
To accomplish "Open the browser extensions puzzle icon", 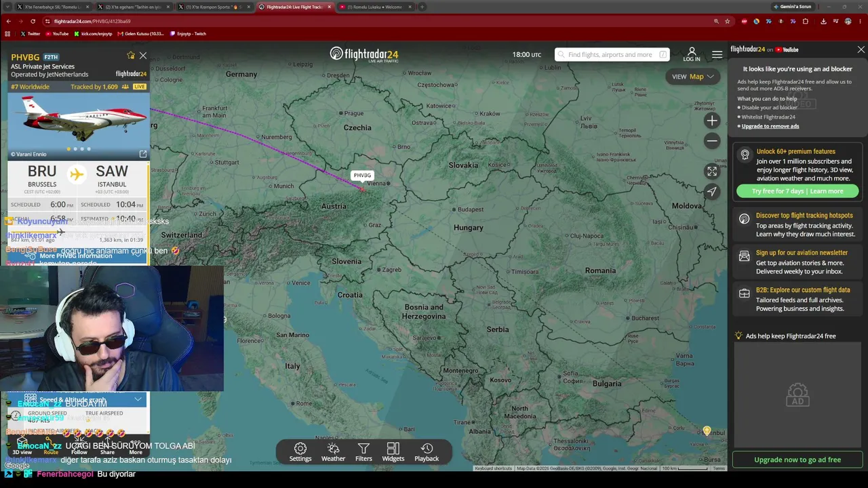I will (806, 21).
